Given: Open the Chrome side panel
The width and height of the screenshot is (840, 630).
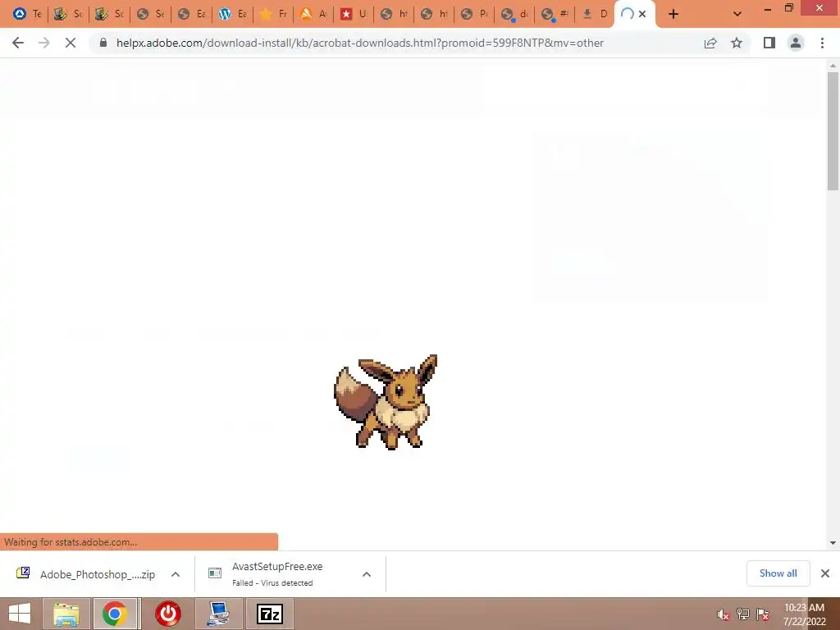Looking at the screenshot, I should 769,43.
